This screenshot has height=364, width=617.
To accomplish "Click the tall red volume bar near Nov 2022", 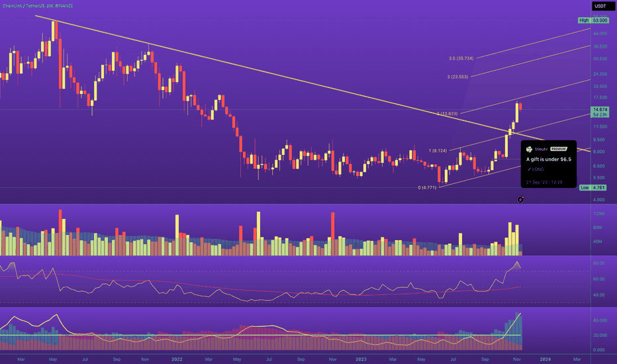I will (333, 234).
